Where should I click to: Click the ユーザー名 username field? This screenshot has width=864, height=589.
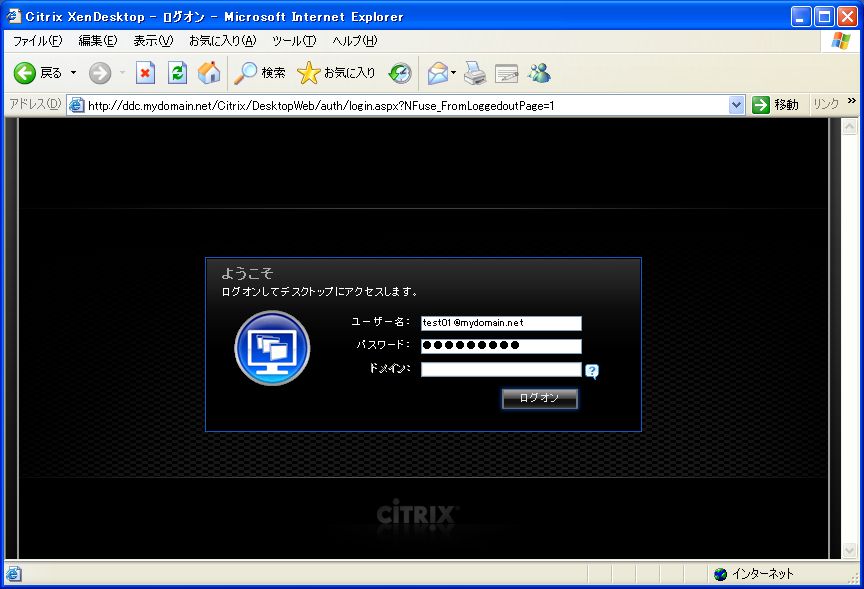501,323
